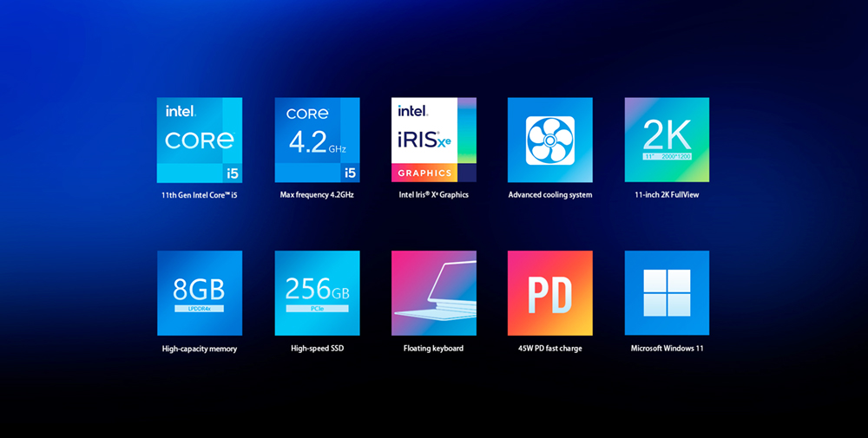The height and width of the screenshot is (438, 868).
Task: Select the 'Max frequency 4.2GHz' label
Action: (317, 195)
